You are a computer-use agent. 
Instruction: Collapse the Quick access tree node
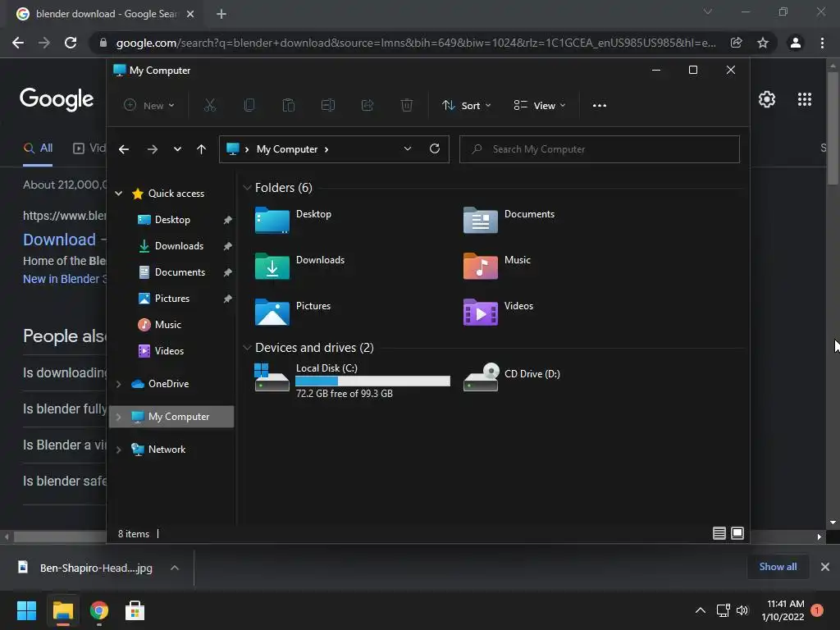coord(118,194)
